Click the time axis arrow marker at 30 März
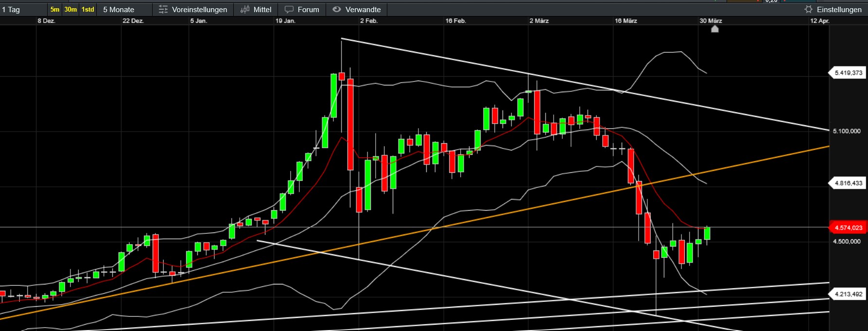Image resolution: width=868 pixels, height=331 pixels. coord(714,29)
